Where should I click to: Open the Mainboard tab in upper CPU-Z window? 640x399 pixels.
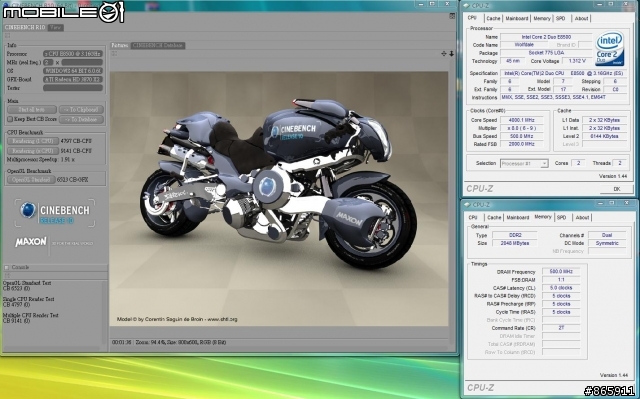(517, 18)
